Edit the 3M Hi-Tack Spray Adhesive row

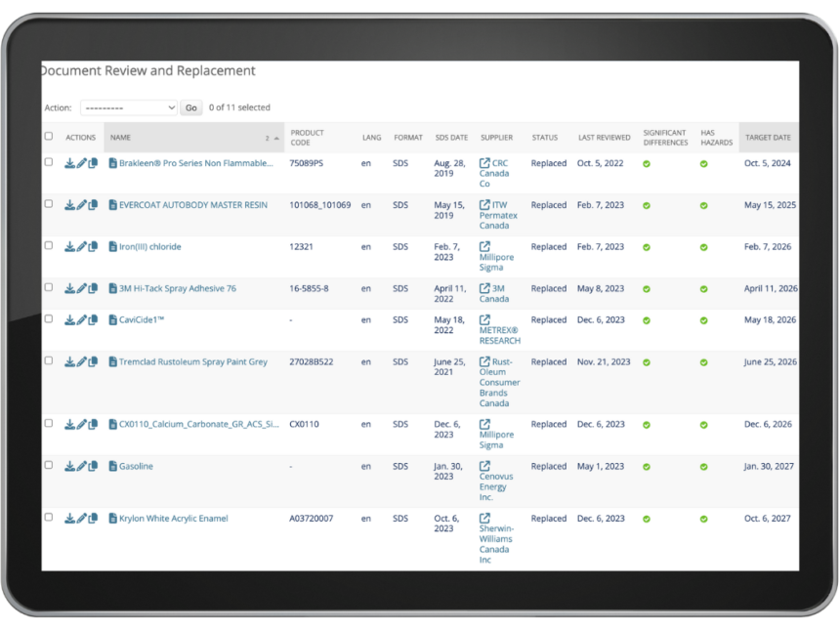click(81, 289)
